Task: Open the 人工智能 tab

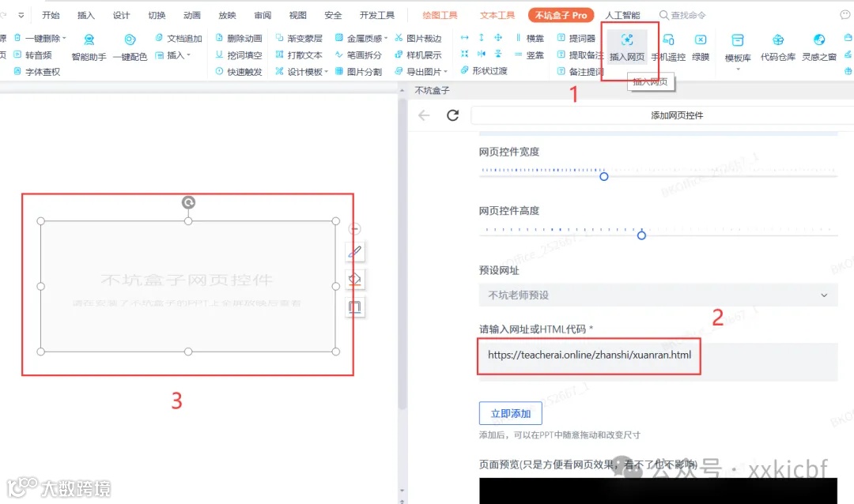Action: pyautogui.click(x=622, y=15)
